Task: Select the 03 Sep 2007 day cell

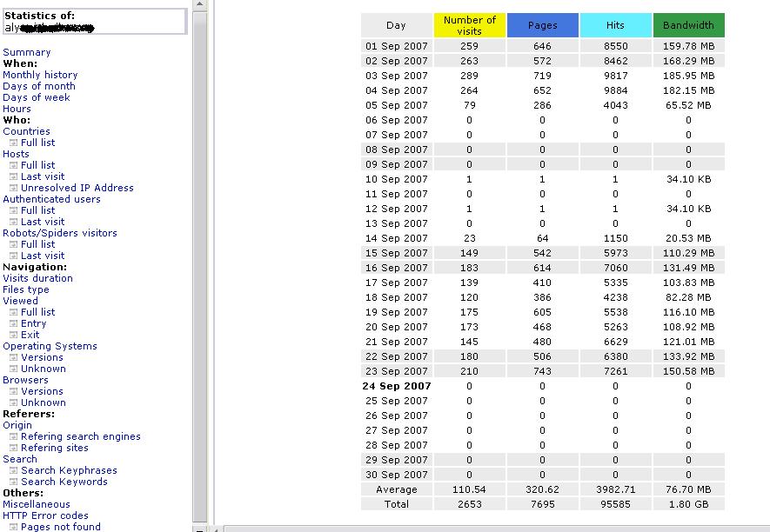Action: click(x=397, y=76)
